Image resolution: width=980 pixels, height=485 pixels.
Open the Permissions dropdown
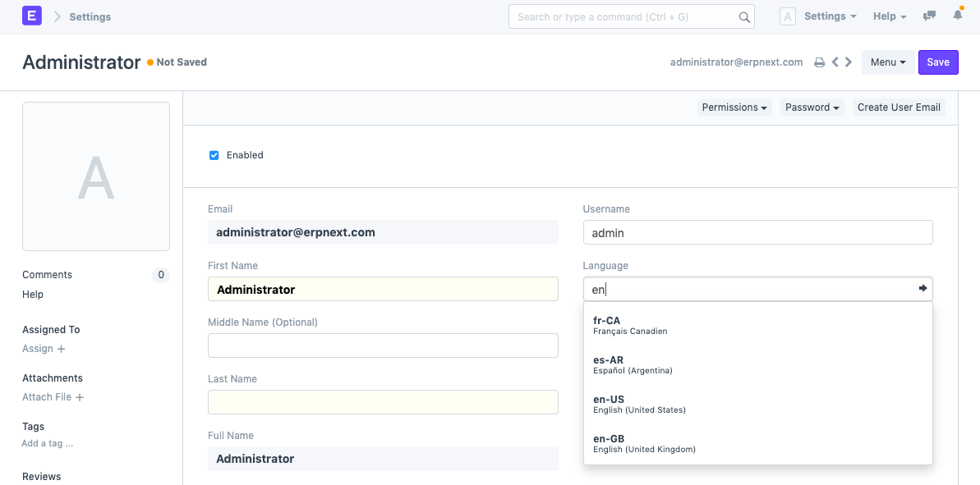click(734, 107)
